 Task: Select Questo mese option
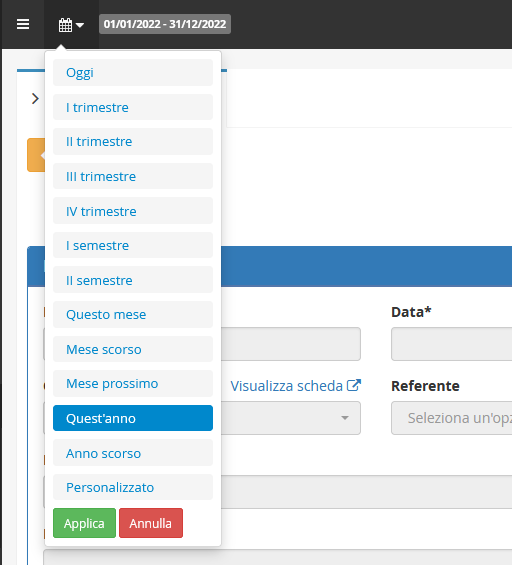[x=133, y=314]
